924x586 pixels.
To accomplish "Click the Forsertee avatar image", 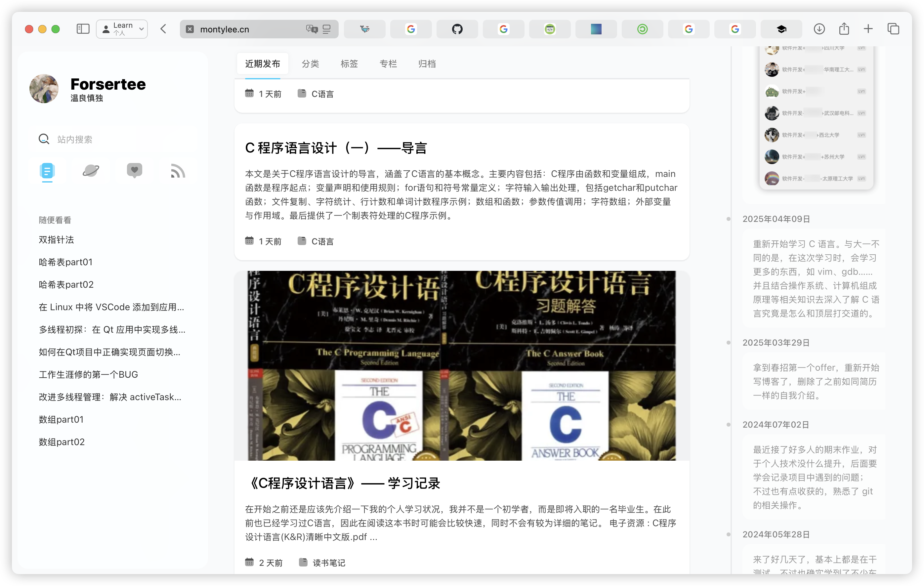I will pos(44,89).
